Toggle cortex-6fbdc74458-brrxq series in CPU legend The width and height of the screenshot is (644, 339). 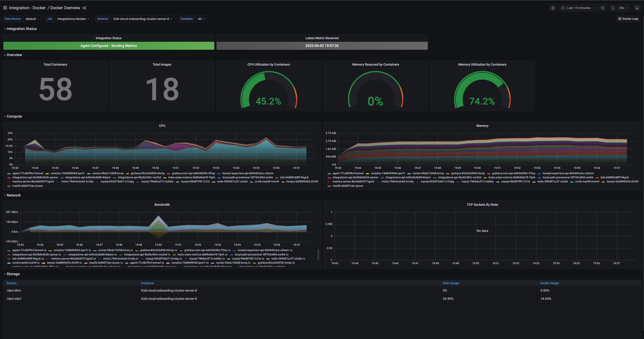coord(108,173)
